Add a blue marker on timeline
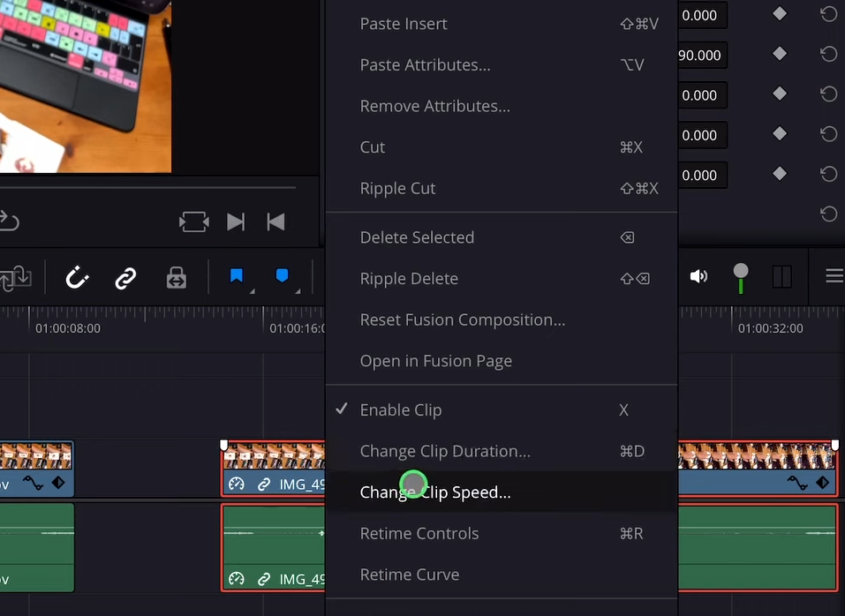Viewport: 845px width, 616px height. pyautogui.click(x=282, y=275)
